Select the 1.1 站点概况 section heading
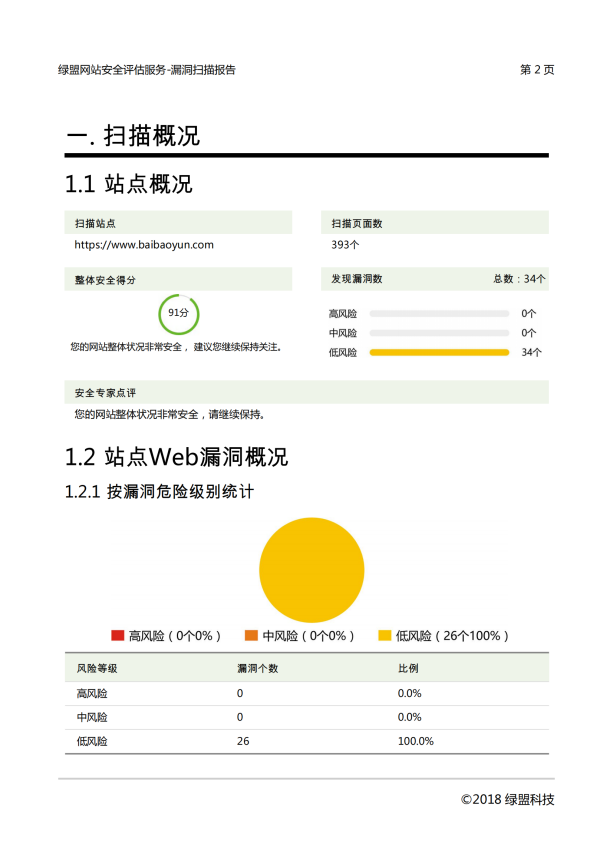Image resolution: width=613 pixels, height=866 pixels. 128,184
